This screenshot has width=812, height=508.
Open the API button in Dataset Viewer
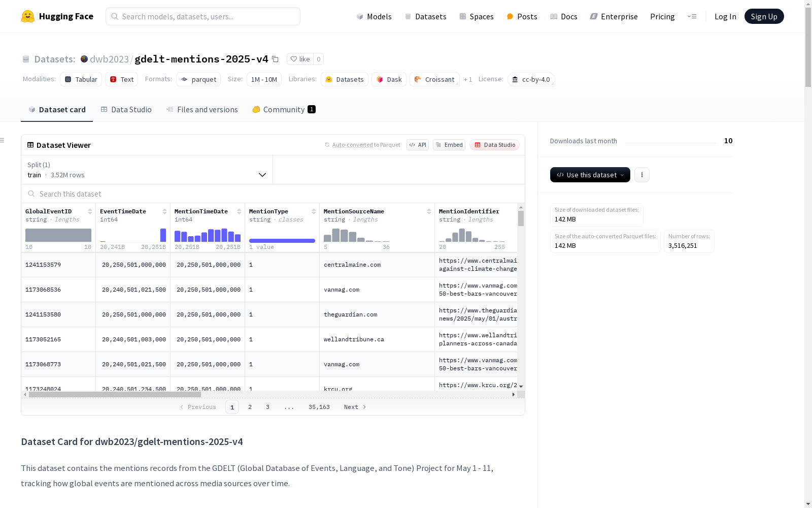(x=418, y=145)
